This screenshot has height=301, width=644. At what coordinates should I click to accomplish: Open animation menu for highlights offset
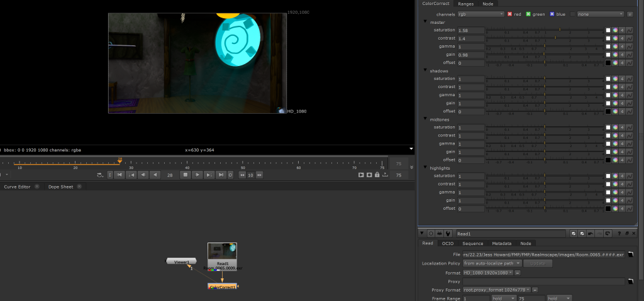pos(629,209)
